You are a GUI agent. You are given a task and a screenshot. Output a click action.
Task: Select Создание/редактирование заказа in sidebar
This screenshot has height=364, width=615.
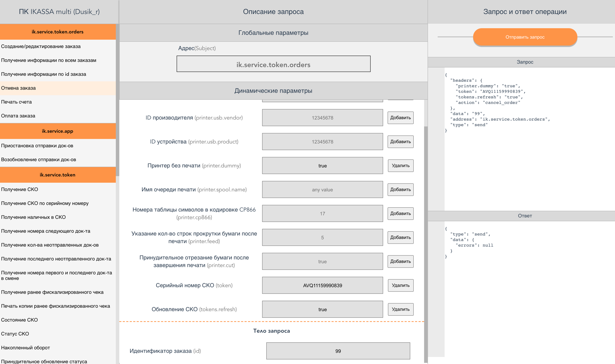pyautogui.click(x=41, y=47)
